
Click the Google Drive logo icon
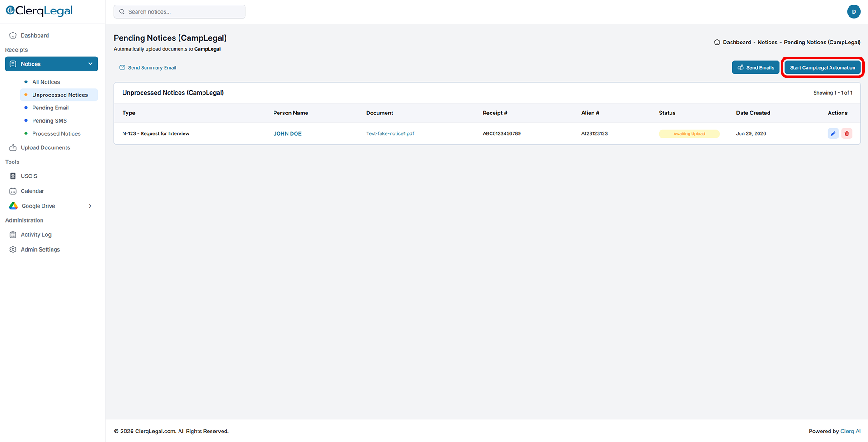pyautogui.click(x=14, y=206)
